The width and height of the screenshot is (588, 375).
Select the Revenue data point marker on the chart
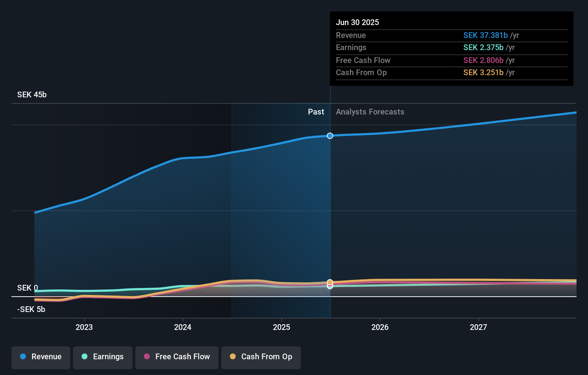(x=329, y=136)
